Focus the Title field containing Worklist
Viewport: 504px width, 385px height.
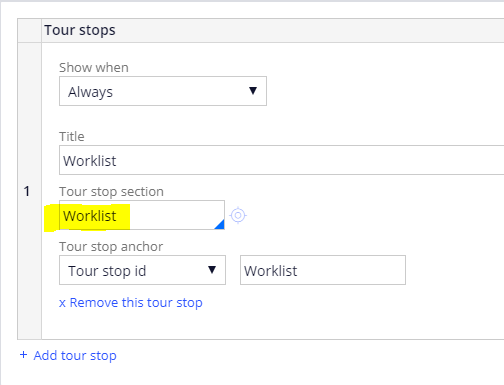pyautogui.click(x=282, y=160)
